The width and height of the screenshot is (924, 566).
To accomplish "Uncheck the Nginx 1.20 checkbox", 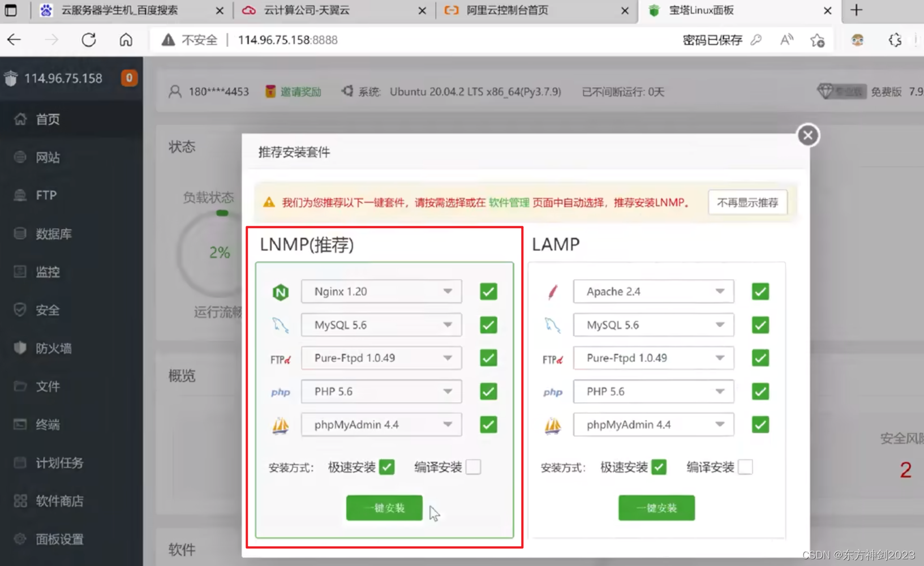I will (x=488, y=291).
